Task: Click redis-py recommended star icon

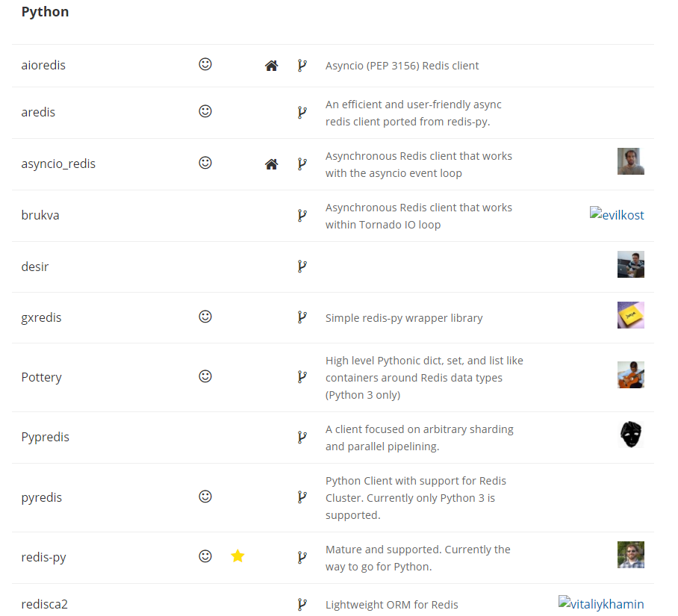Action: [x=237, y=556]
